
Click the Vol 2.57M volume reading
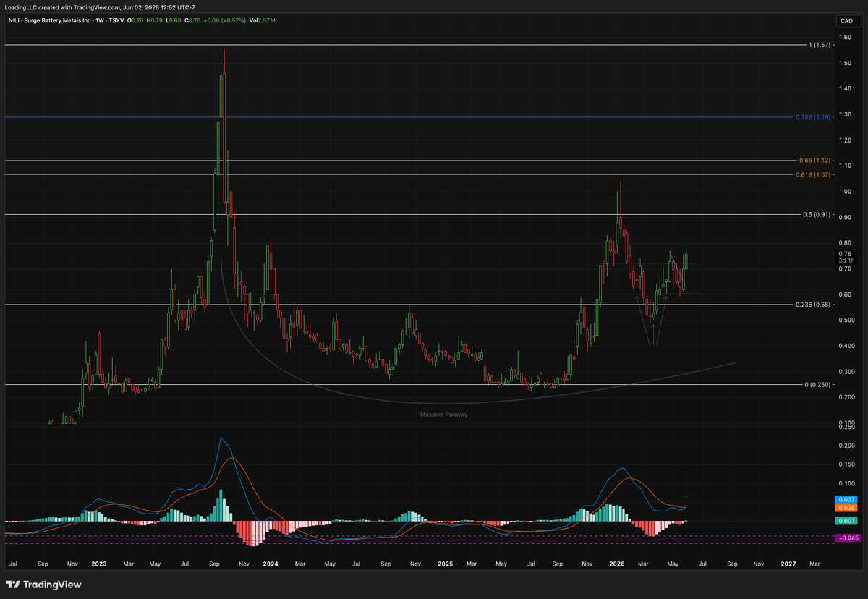pyautogui.click(x=263, y=20)
